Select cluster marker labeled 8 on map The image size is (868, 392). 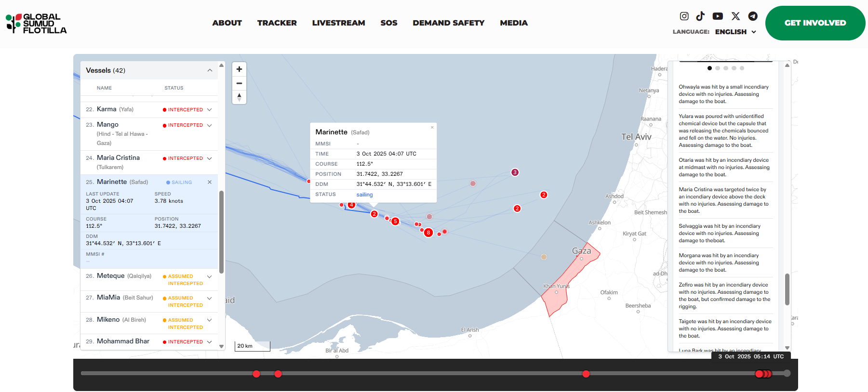428,233
